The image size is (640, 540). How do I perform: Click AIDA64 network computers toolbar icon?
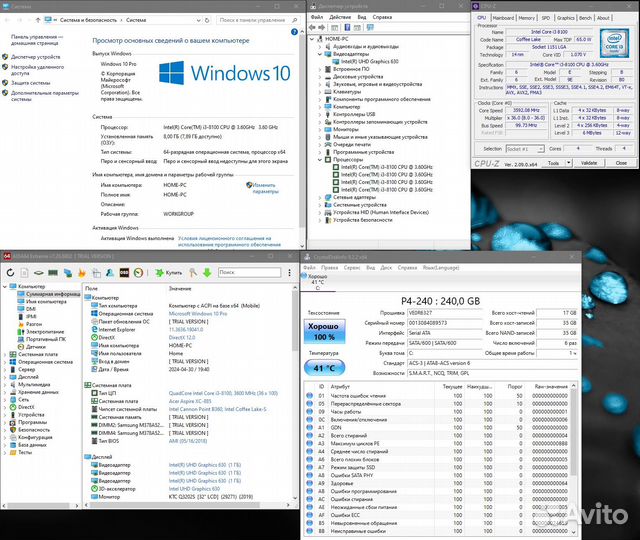tap(68, 272)
